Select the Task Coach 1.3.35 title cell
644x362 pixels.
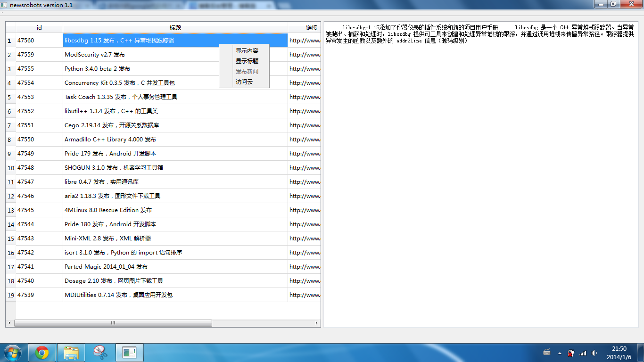click(175, 97)
